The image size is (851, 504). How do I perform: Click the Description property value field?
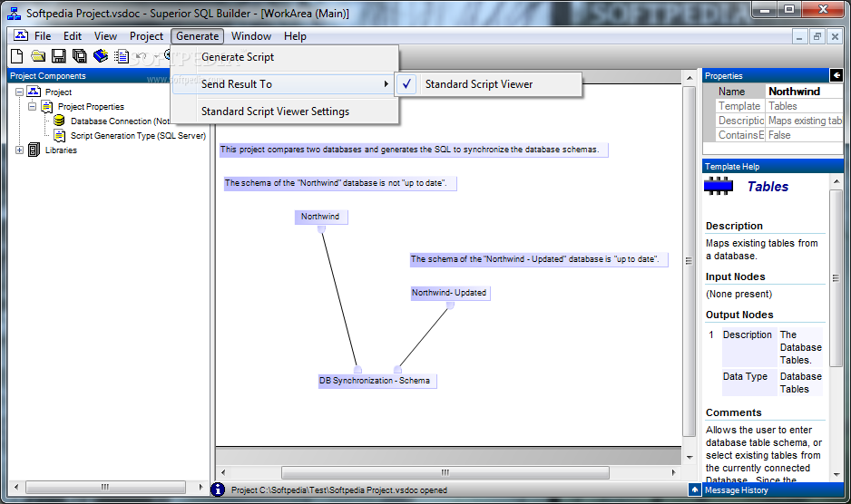pos(805,121)
